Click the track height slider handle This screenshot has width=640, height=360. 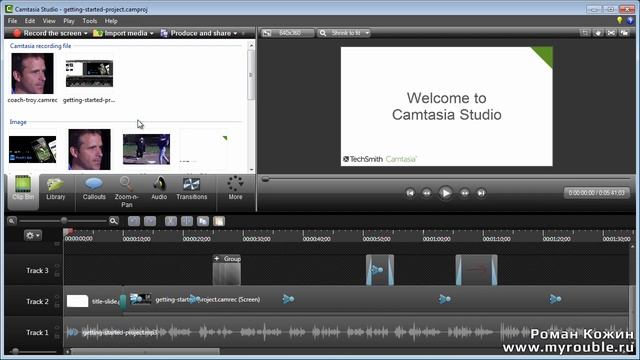(x=15, y=351)
